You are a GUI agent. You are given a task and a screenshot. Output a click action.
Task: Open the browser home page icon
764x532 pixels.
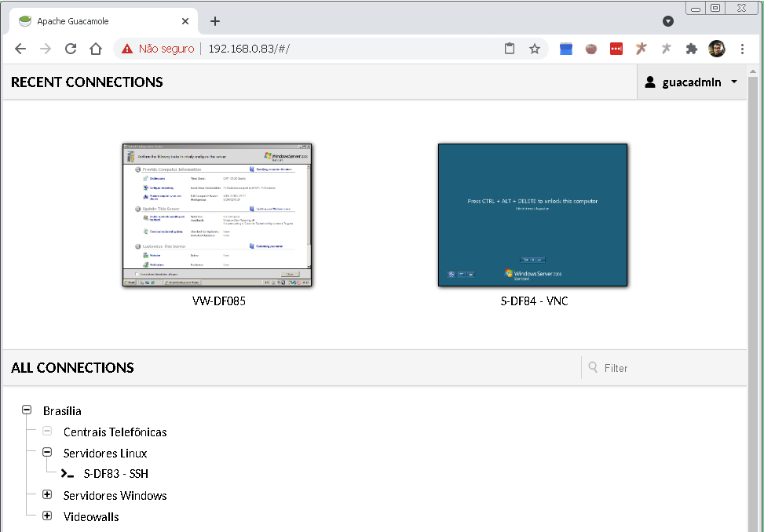coord(96,49)
